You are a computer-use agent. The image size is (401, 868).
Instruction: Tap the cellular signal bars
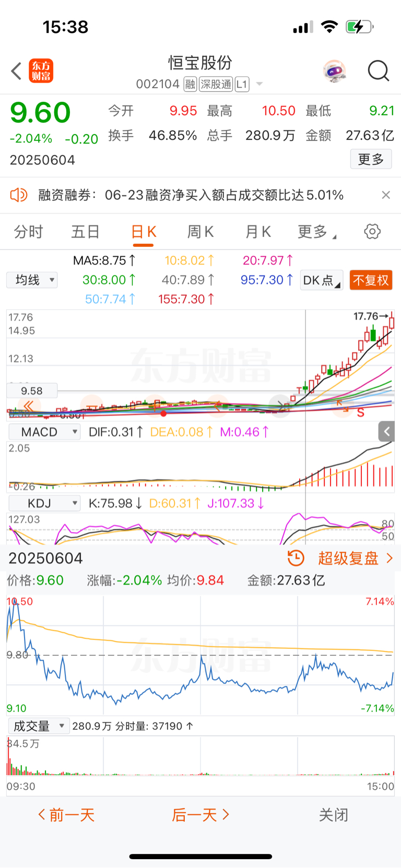point(303,27)
